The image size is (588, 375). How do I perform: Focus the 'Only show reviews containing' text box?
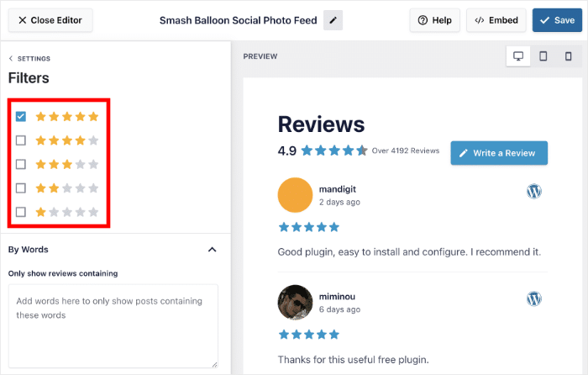113,326
